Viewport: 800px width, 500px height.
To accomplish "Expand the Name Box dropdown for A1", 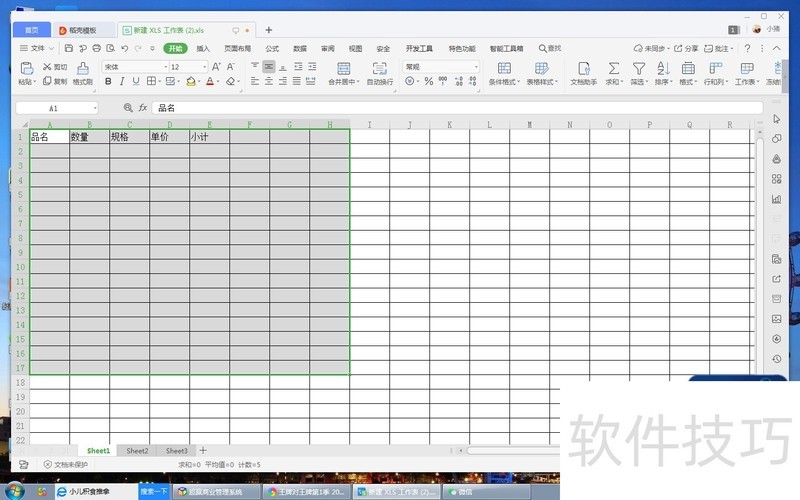I will [95, 108].
